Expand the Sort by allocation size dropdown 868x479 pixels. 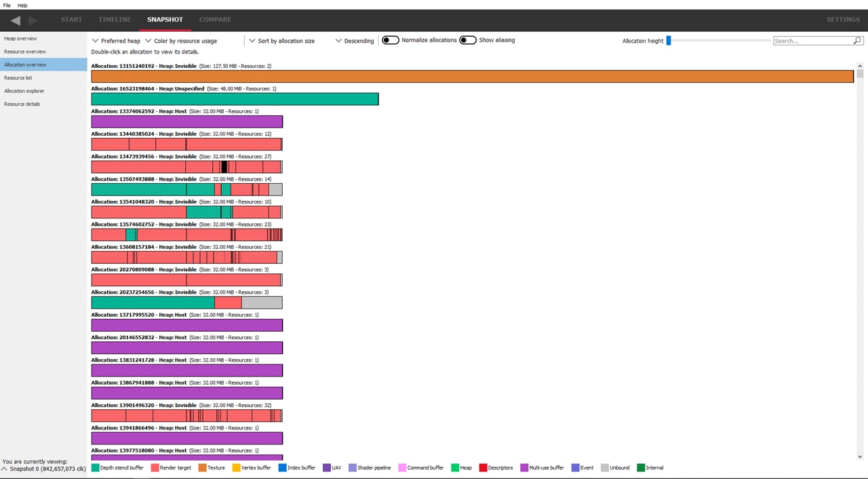click(x=281, y=41)
